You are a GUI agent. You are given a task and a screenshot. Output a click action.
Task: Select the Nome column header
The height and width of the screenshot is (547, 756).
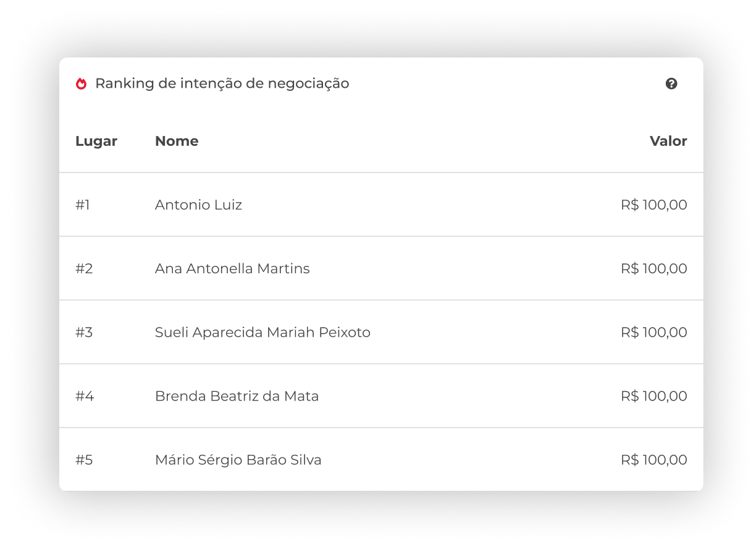point(177,141)
